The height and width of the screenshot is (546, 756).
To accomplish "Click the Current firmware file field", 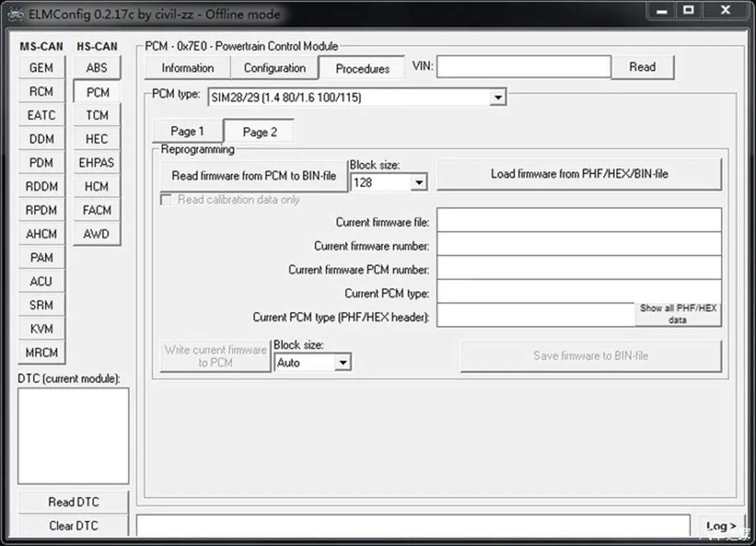I will point(579,220).
